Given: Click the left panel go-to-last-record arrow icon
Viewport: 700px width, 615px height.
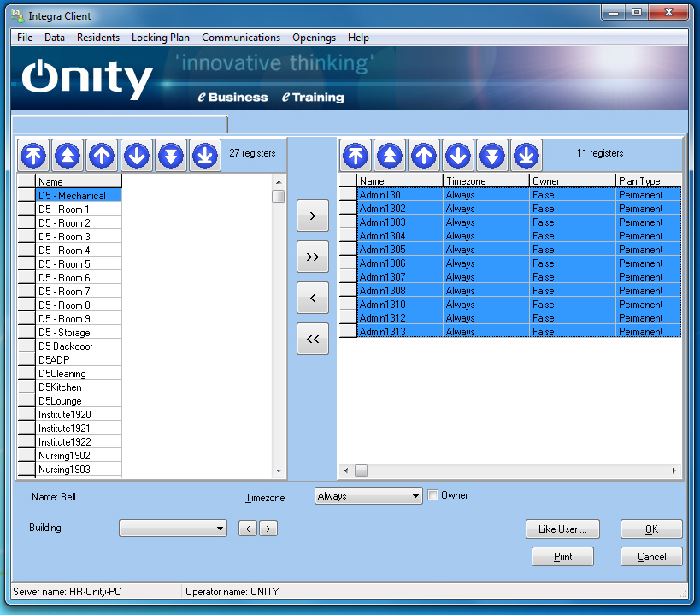Looking at the screenshot, I should click(x=205, y=155).
